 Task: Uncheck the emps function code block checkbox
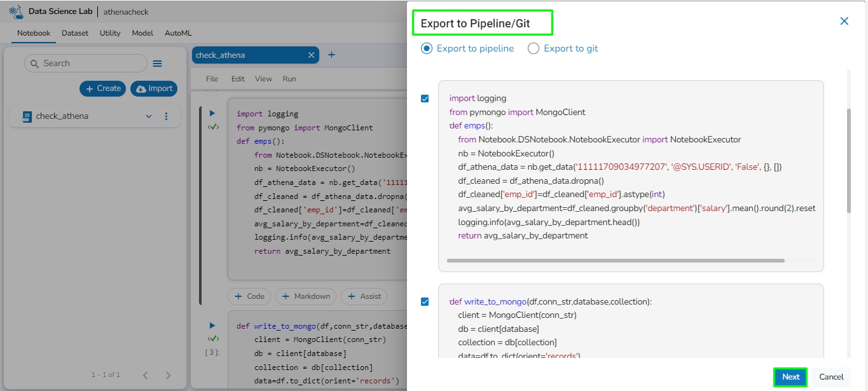425,99
